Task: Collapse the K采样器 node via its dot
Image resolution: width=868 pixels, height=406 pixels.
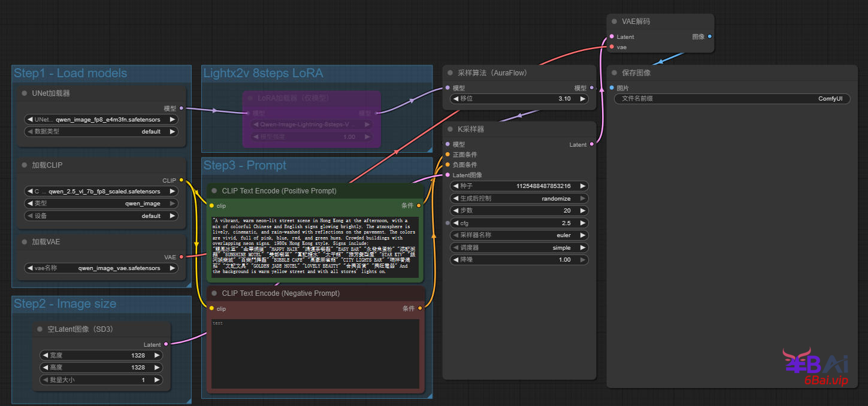Action: pyautogui.click(x=450, y=129)
